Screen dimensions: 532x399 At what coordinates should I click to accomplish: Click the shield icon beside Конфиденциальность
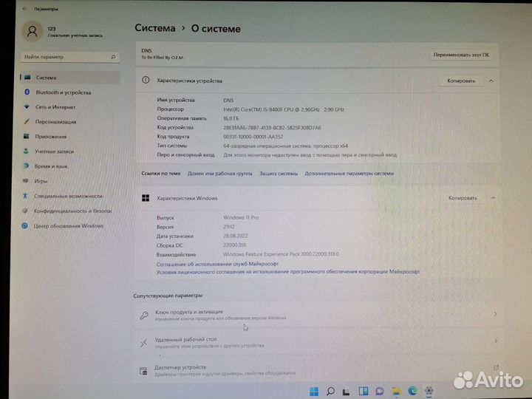tap(25, 211)
